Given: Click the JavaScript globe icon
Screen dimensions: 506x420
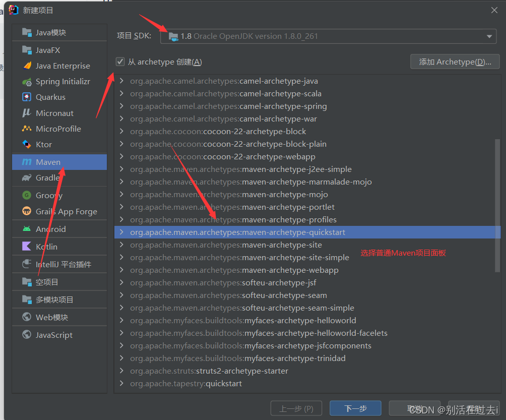Looking at the screenshot, I should pyautogui.click(x=27, y=334).
